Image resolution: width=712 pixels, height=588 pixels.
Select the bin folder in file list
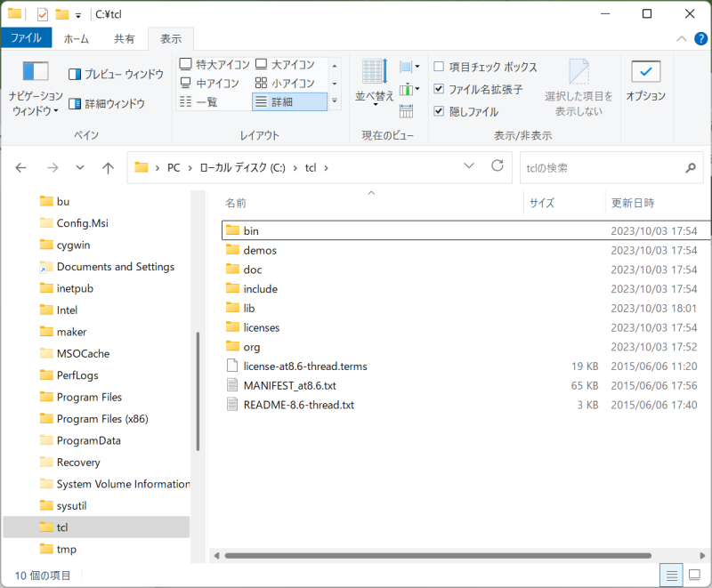pyautogui.click(x=466, y=230)
